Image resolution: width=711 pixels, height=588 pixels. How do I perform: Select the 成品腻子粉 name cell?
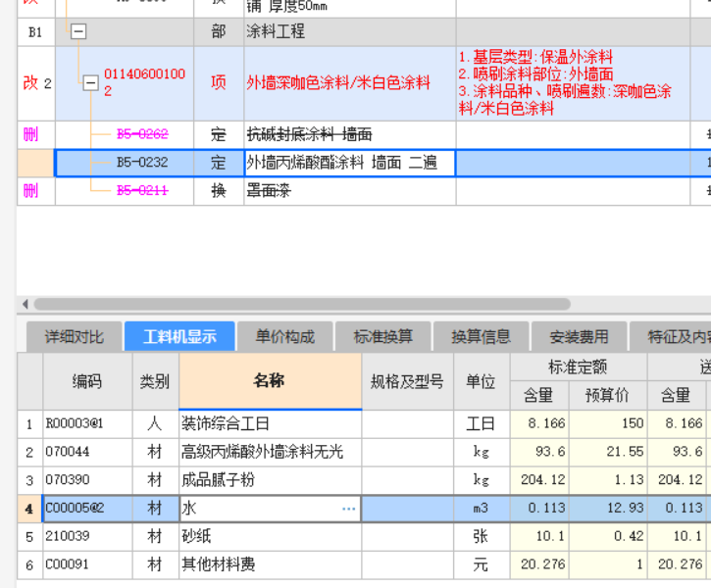coord(271,480)
